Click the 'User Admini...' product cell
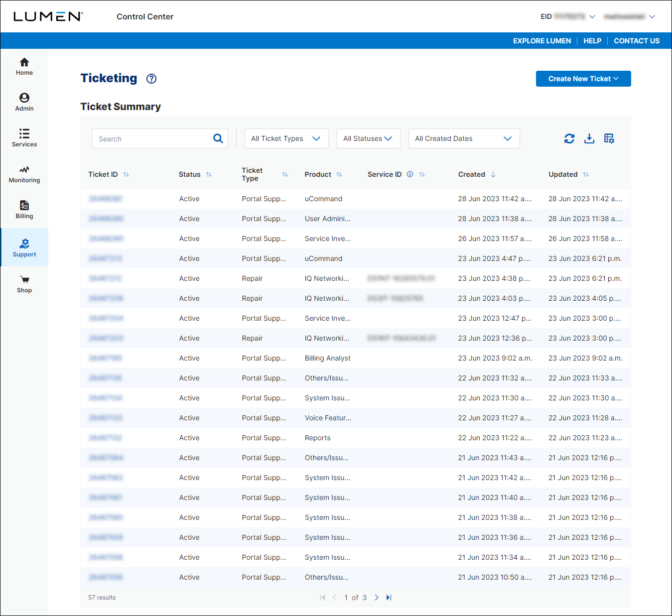 [x=328, y=219]
